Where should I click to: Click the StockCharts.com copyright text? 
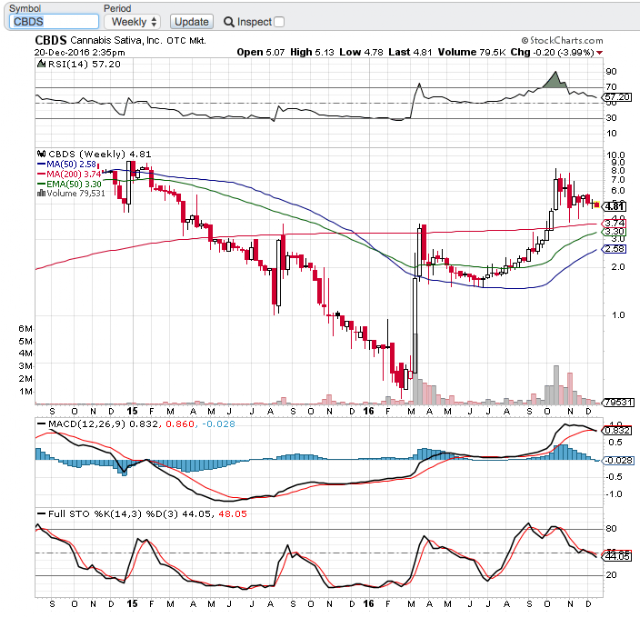click(x=562, y=40)
